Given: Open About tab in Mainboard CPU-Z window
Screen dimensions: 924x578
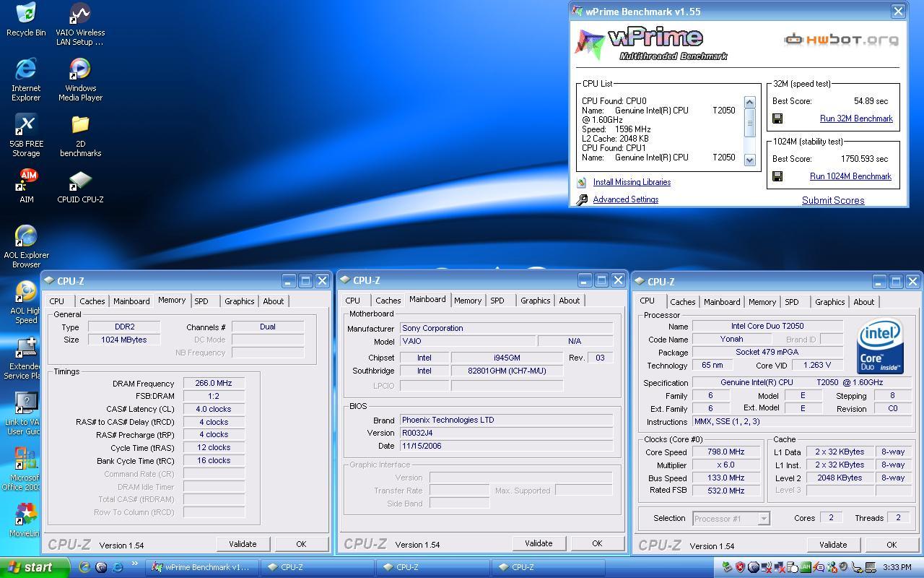Looking at the screenshot, I should [569, 301].
